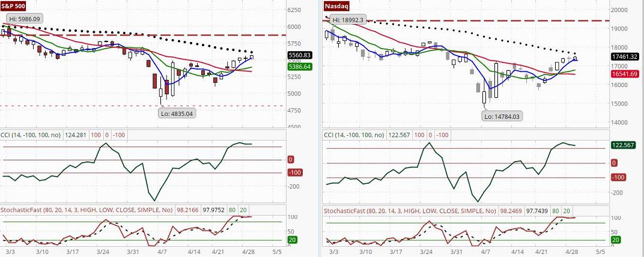Click the CCI value 124.281

pos(76,135)
